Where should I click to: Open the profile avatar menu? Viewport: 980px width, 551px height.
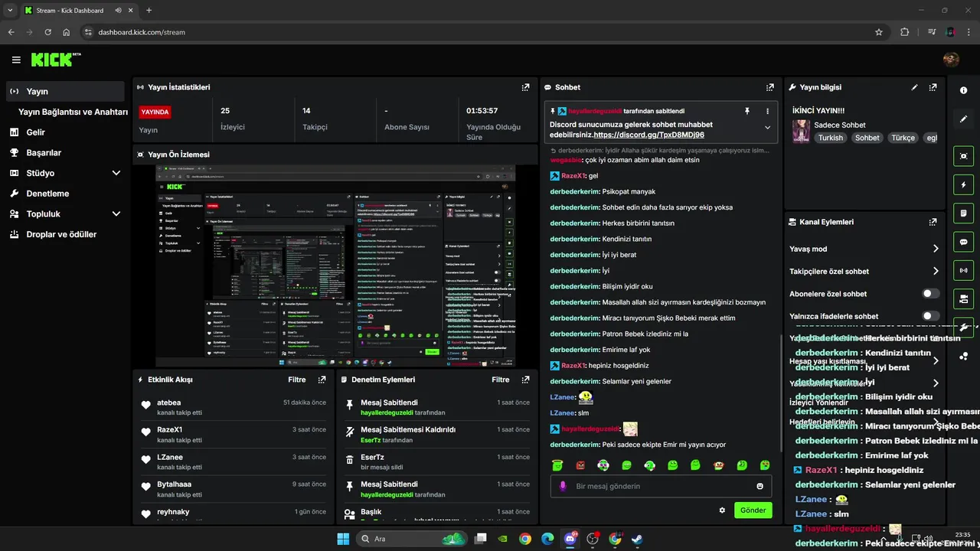point(951,60)
